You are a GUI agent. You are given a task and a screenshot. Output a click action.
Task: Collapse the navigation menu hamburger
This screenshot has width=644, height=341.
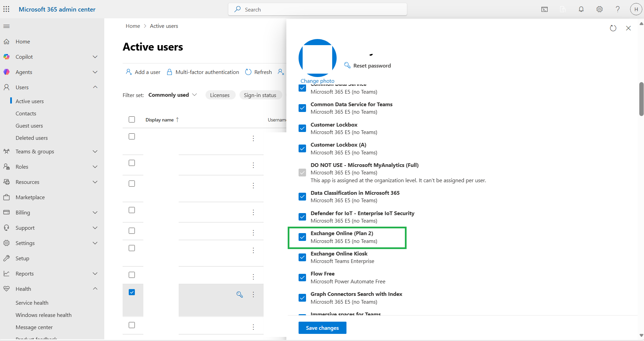click(6, 26)
